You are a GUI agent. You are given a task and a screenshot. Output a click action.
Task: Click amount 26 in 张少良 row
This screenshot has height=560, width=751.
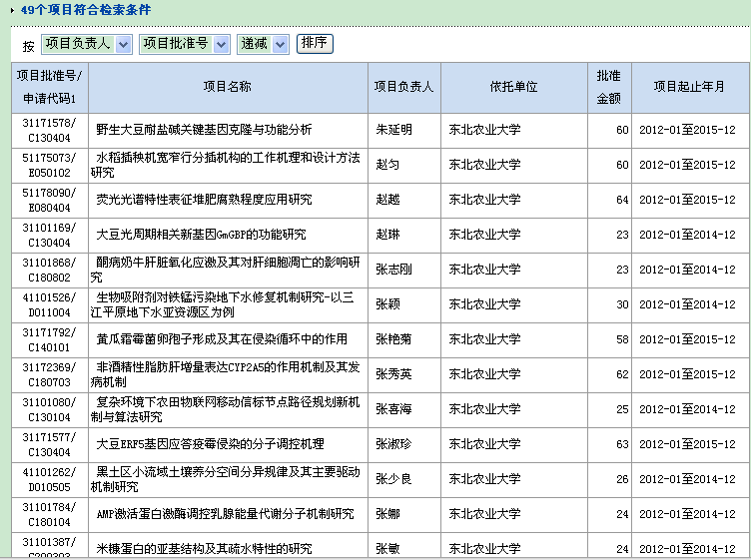pos(622,479)
